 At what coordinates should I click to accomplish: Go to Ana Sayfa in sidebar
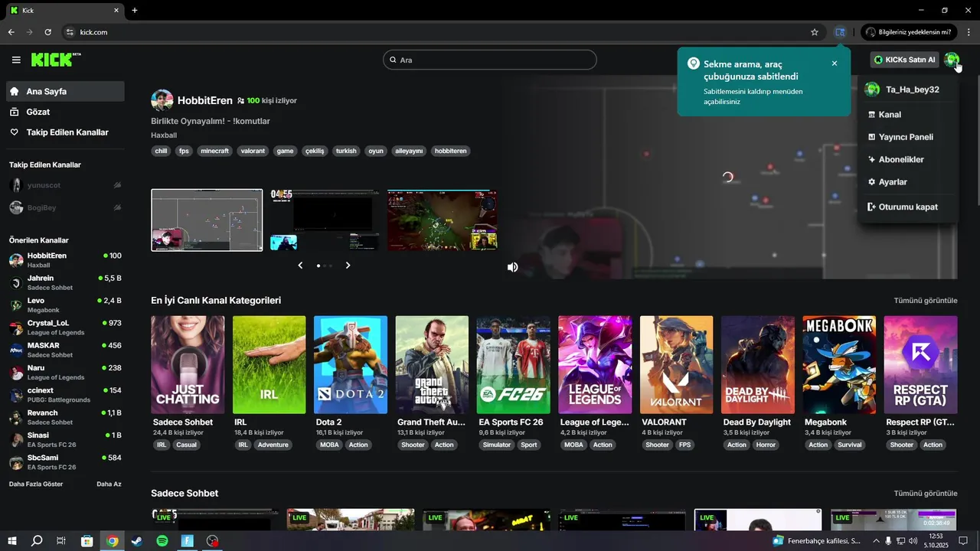65,91
